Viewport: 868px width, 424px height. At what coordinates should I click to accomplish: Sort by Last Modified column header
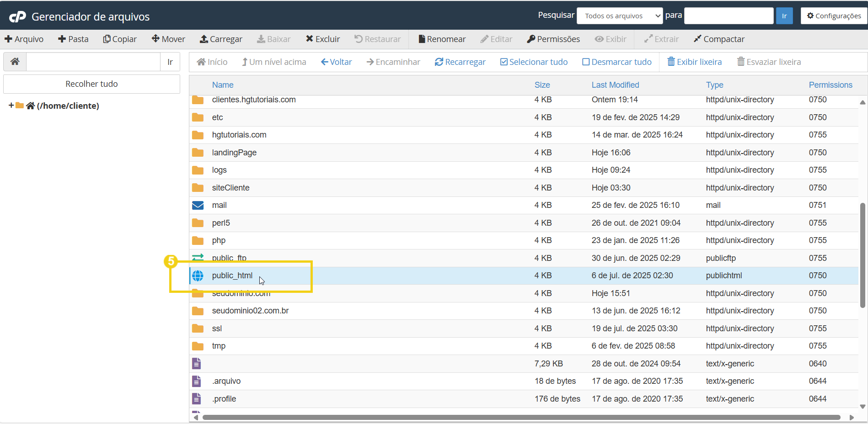pos(616,85)
